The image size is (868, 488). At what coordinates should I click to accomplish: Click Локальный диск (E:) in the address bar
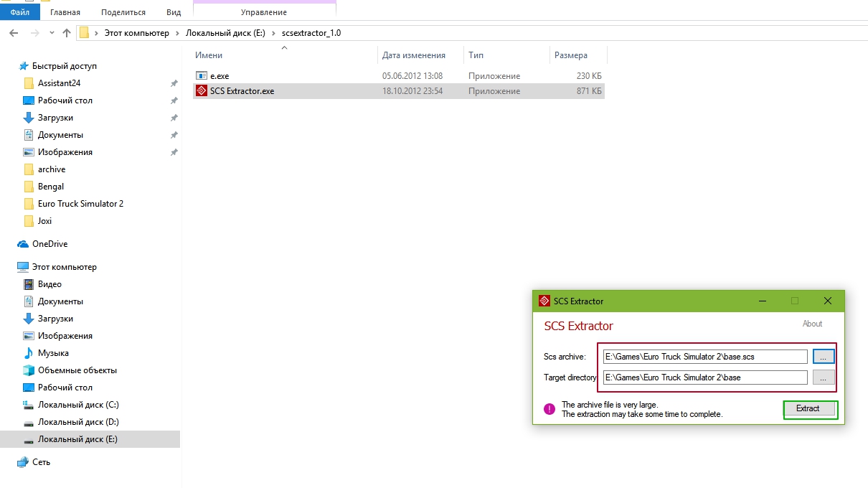(x=225, y=33)
